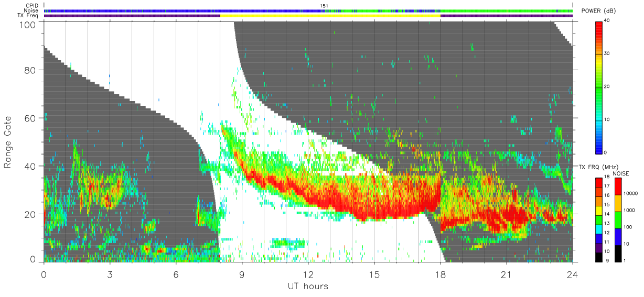The height and width of the screenshot is (297, 644).
Task: Click the x-axis tick label 21
Action: (507, 274)
